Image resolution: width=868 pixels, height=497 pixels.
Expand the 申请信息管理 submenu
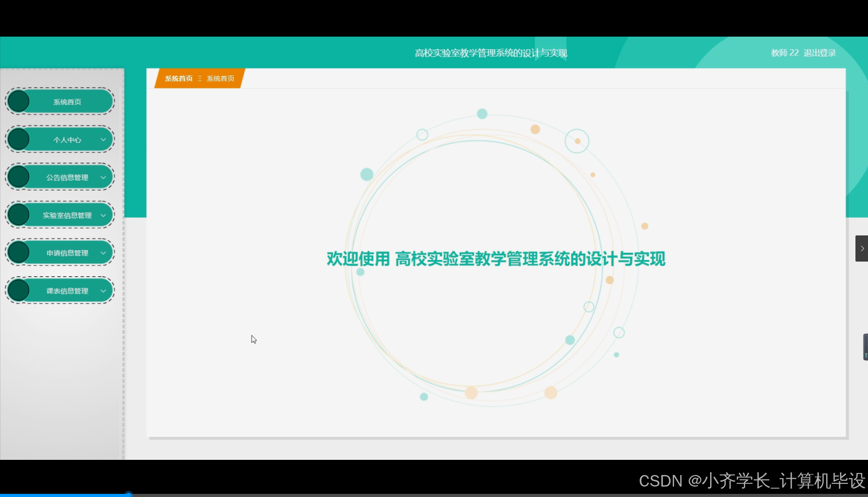(x=105, y=252)
